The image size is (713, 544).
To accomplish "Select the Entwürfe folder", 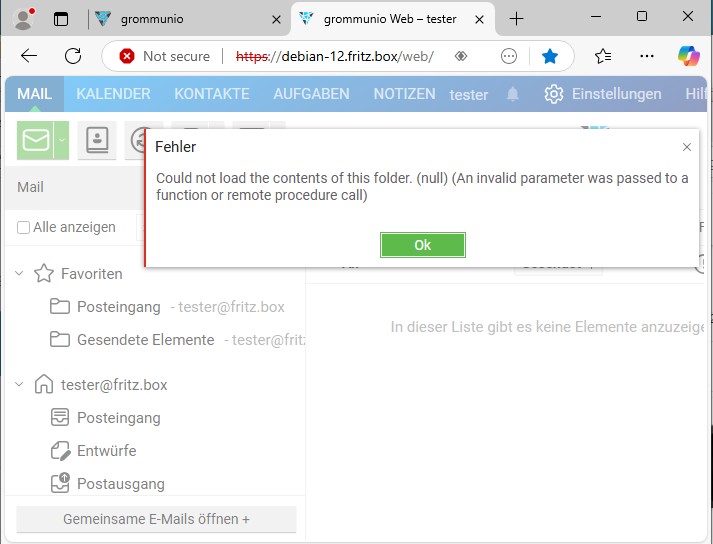I will 106,451.
